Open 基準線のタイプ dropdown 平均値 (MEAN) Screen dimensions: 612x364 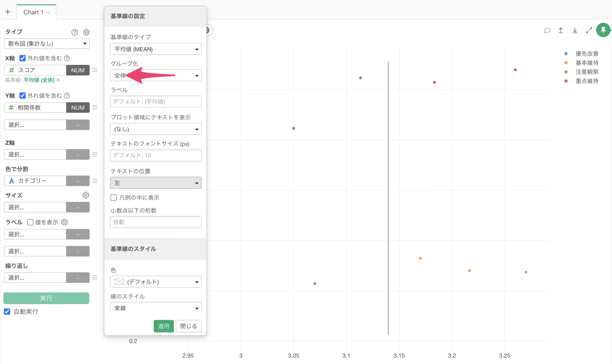click(156, 49)
